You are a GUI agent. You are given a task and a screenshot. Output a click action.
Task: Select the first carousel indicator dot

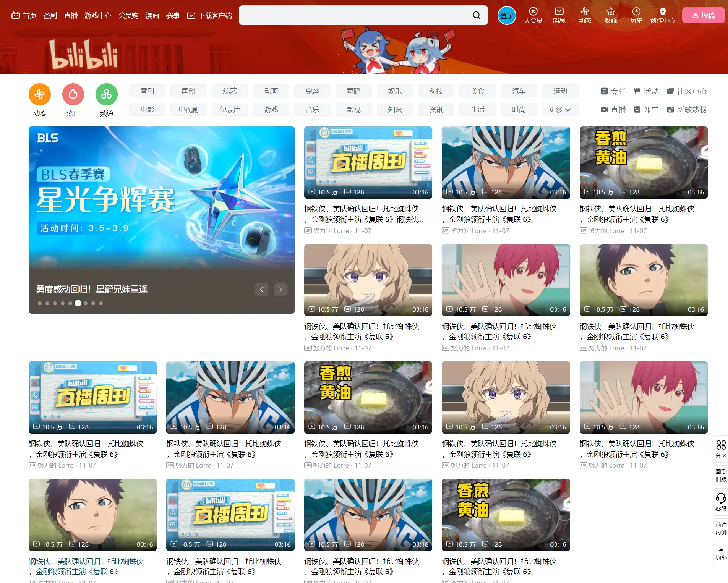coord(40,303)
